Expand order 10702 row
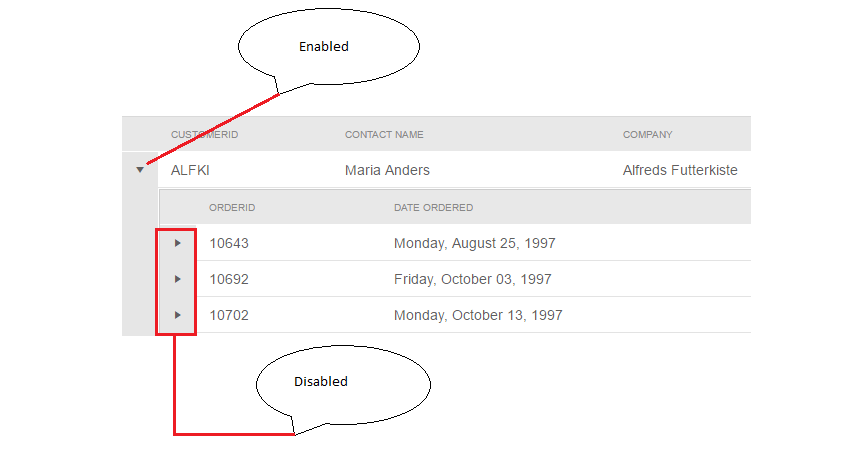 [177, 315]
